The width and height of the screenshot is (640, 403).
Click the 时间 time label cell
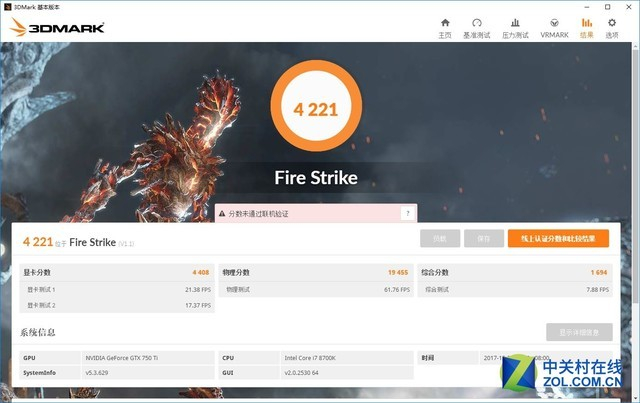tap(448, 358)
